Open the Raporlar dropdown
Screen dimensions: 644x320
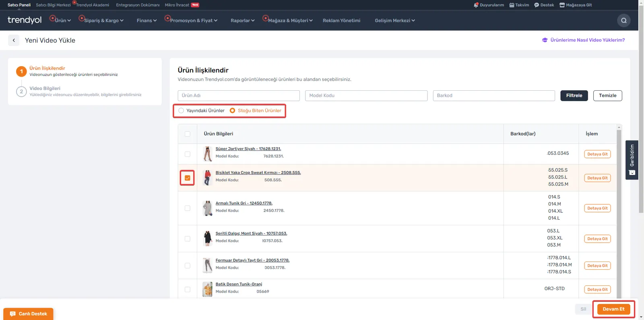tap(242, 21)
